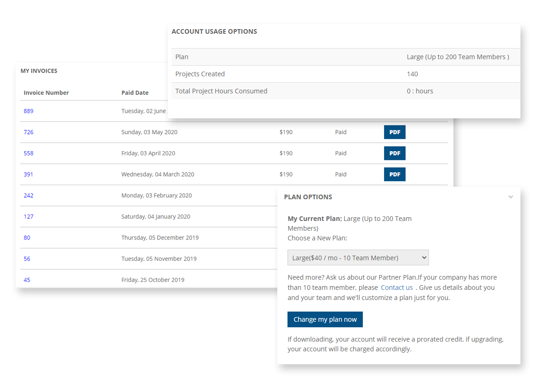The image size is (538, 392).
Task: Click the $190 amount in invoice 558 row
Action: coord(286,153)
